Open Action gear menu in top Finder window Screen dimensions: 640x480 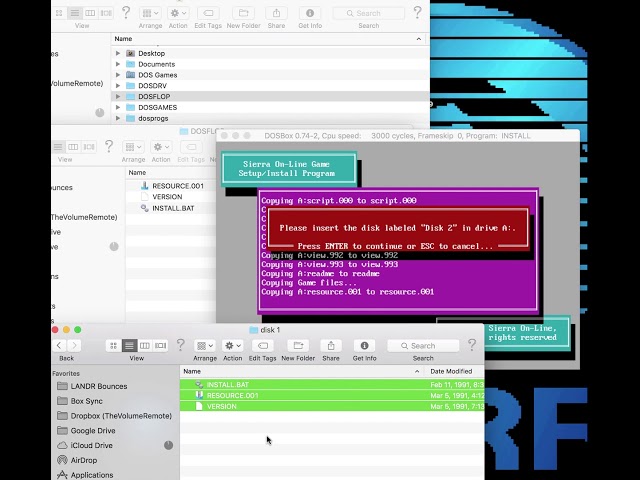point(178,13)
